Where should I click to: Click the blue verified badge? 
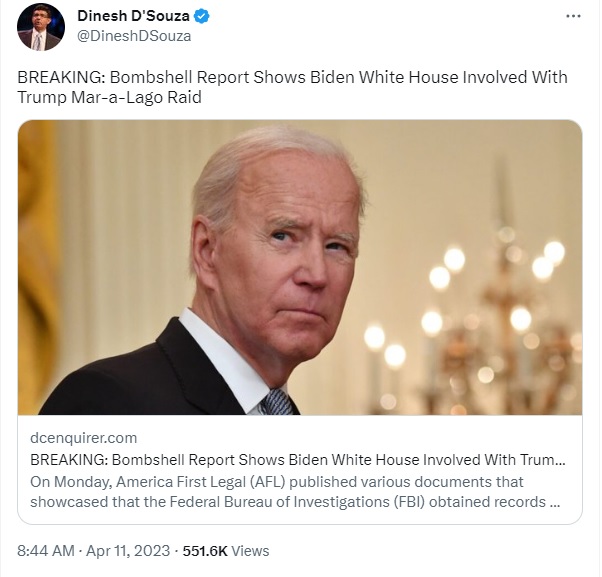pyautogui.click(x=202, y=16)
